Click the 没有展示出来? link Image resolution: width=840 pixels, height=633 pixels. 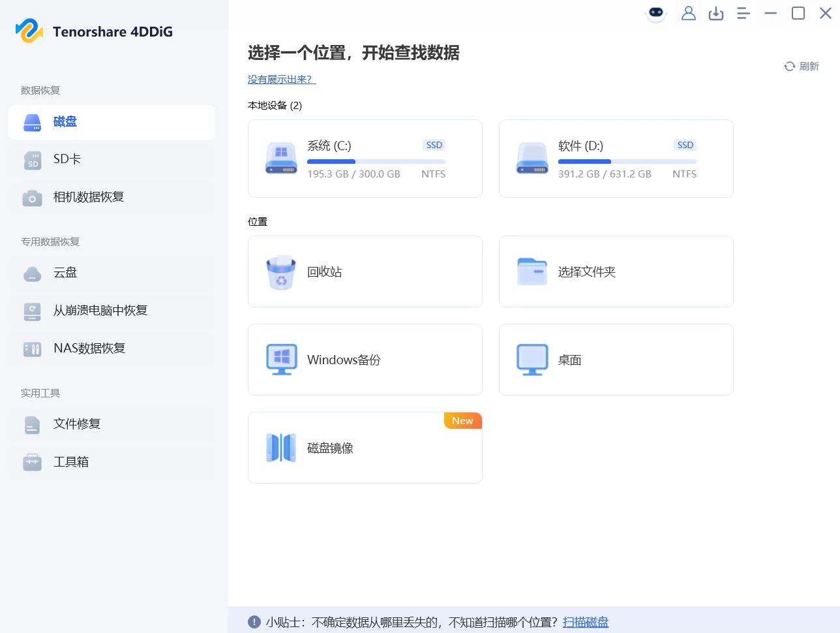[282, 80]
